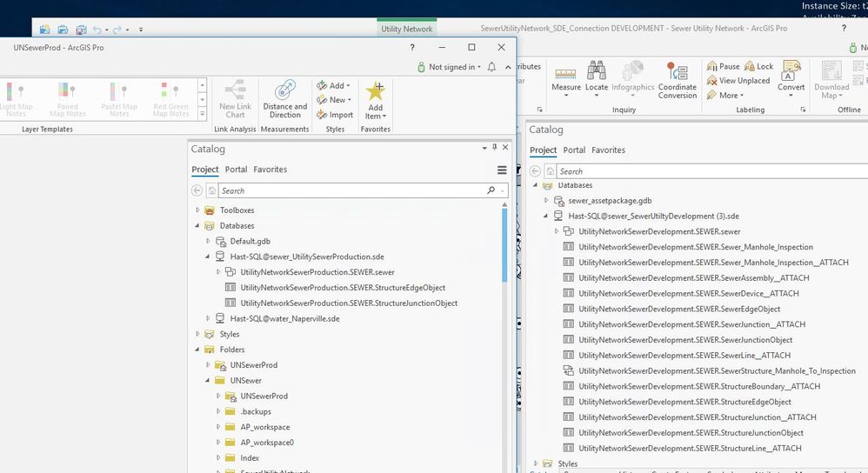This screenshot has width=868, height=473.
Task: Click Convert labels tool
Action: click(x=791, y=80)
